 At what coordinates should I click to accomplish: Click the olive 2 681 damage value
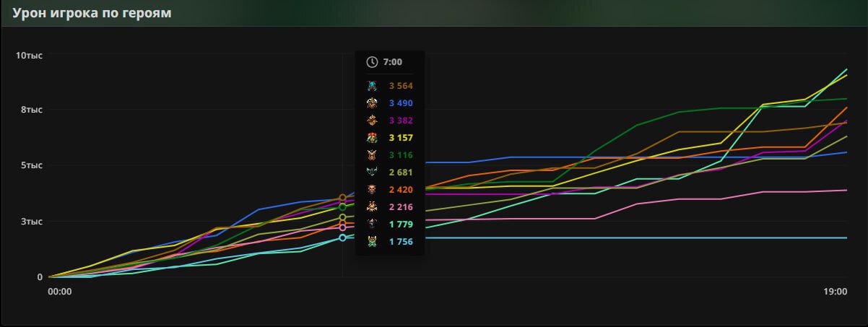click(401, 173)
